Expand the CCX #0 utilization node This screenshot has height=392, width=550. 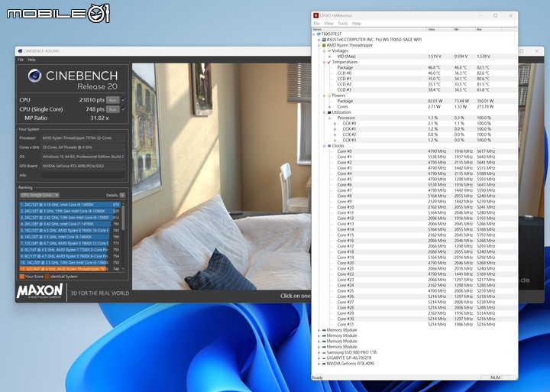tap(335, 124)
